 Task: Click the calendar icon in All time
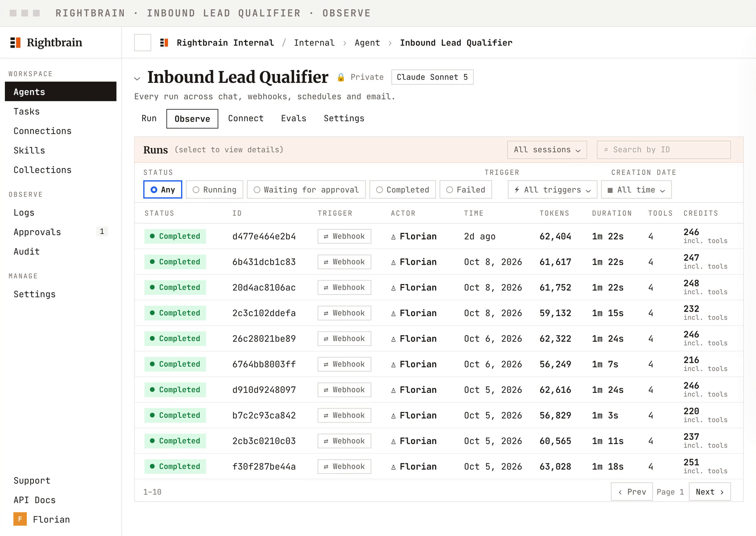[610, 190]
